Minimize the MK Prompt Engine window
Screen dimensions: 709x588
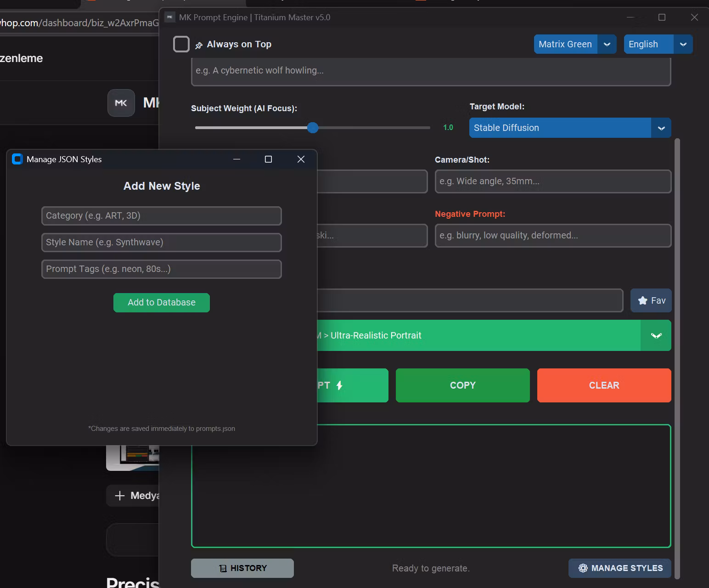coord(630,17)
